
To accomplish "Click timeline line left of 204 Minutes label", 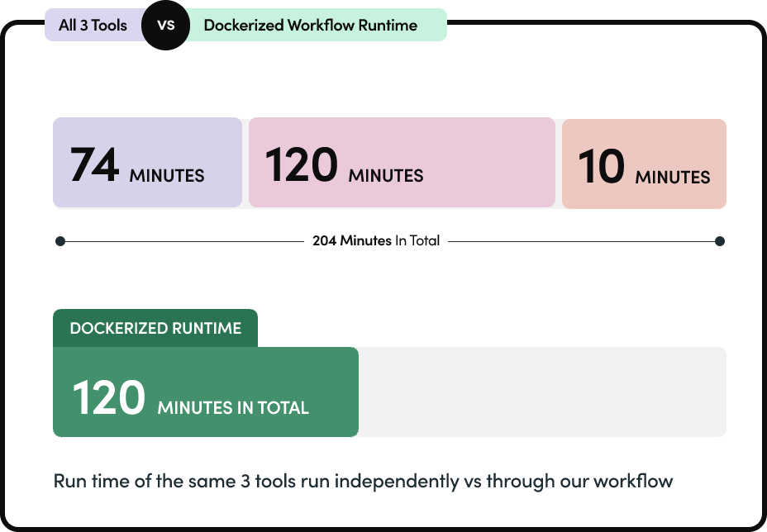I will coord(182,241).
